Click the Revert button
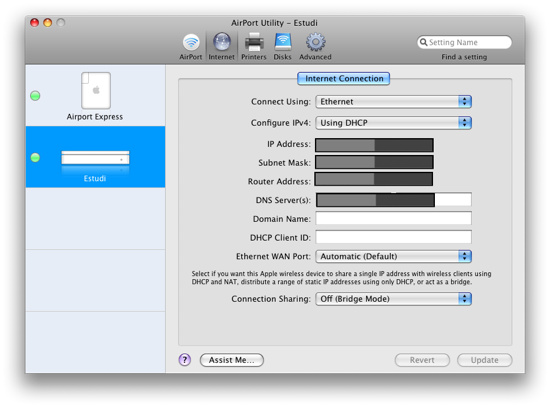550x408 pixels. point(422,360)
